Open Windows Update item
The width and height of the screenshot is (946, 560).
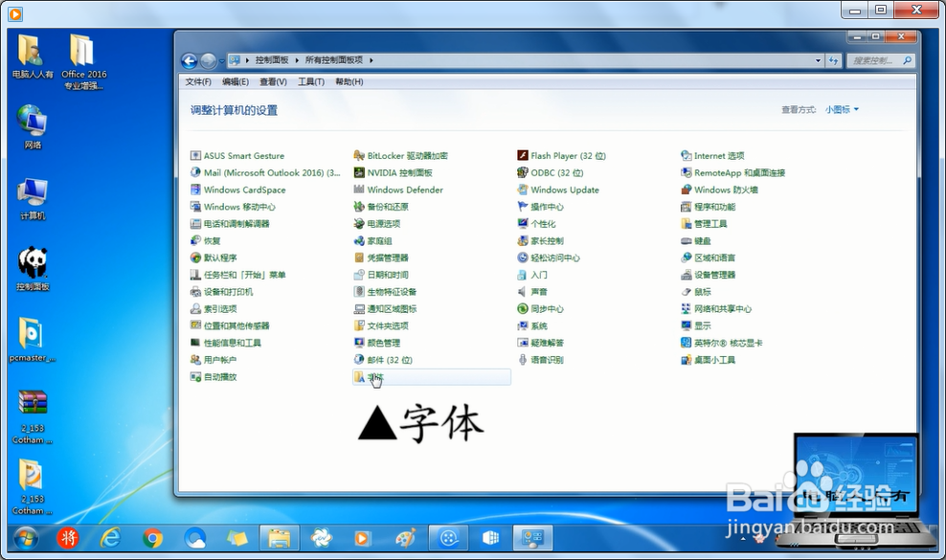click(558, 190)
